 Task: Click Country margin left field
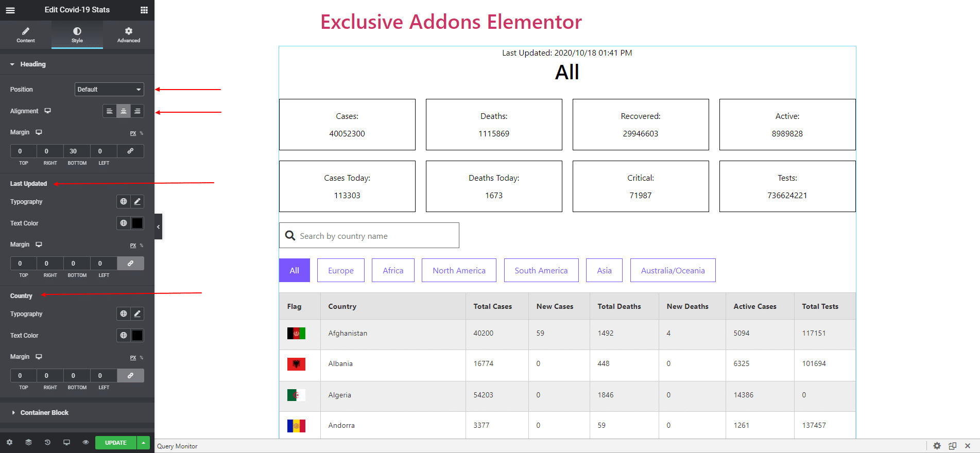[104, 376]
